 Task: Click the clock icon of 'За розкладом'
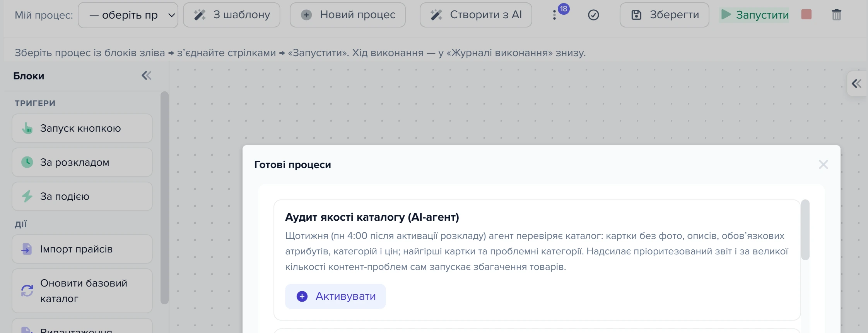(27, 162)
